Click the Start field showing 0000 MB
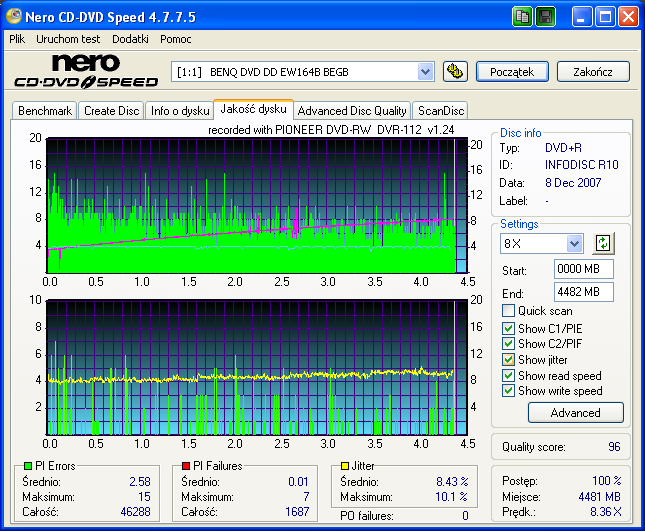This screenshot has width=645, height=531. click(x=584, y=269)
